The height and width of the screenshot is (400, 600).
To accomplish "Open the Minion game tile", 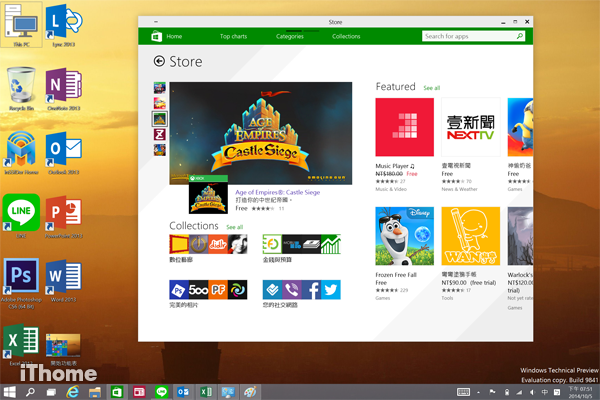I will coord(520,127).
